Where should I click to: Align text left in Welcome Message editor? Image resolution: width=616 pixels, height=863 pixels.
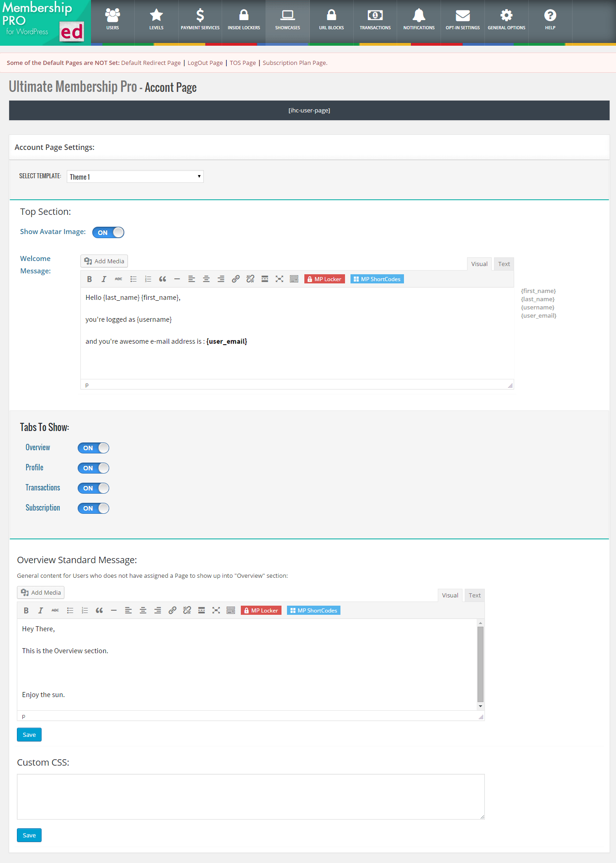pos(192,279)
